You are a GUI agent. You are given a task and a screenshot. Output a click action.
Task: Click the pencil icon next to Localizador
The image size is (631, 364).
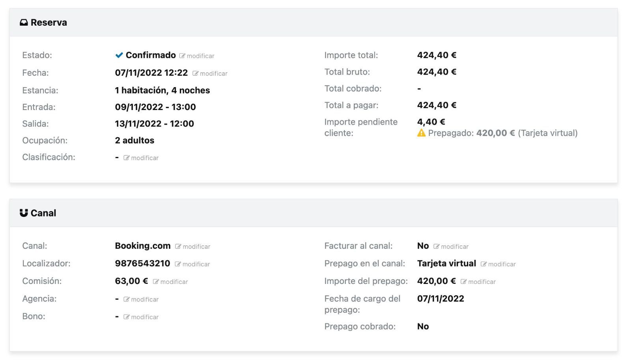coord(178,264)
